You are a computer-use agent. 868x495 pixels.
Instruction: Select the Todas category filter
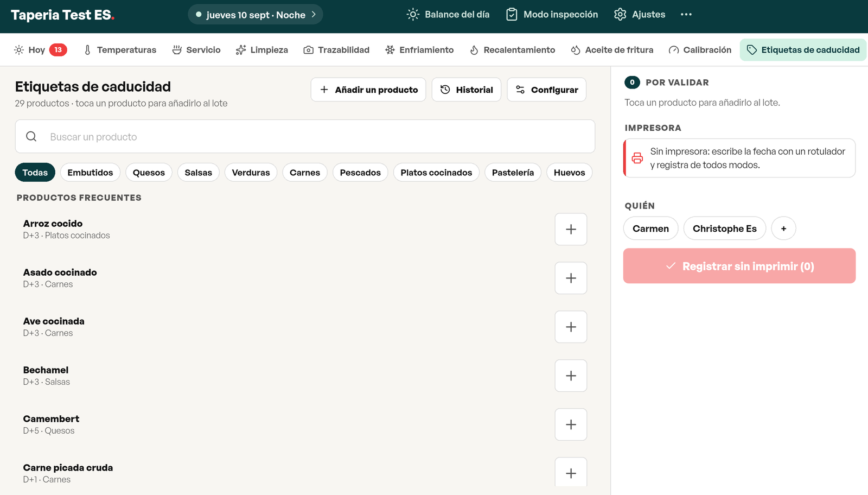[x=35, y=173]
